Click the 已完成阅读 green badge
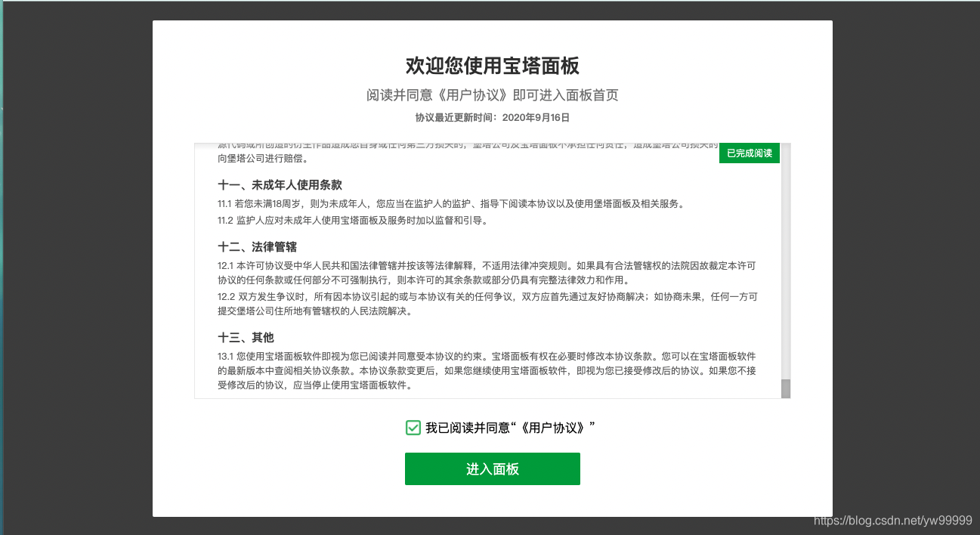Image resolution: width=980 pixels, height=535 pixels. pyautogui.click(x=750, y=153)
